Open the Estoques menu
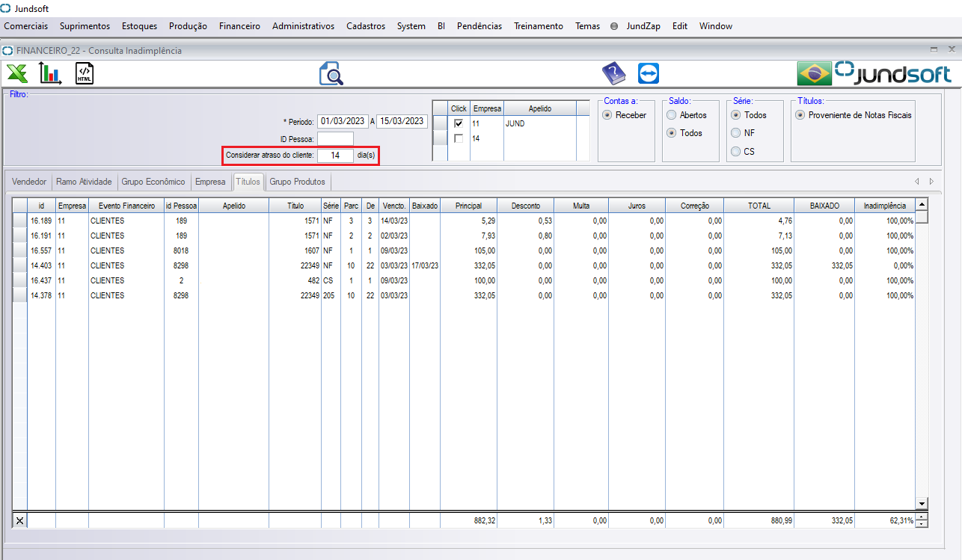Image resolution: width=962 pixels, height=560 pixels. click(140, 26)
